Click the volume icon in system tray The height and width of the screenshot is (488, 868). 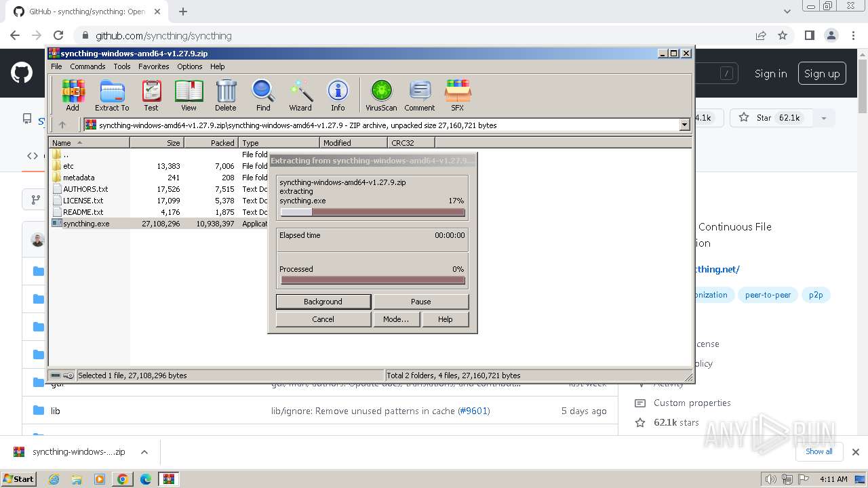[x=771, y=479]
